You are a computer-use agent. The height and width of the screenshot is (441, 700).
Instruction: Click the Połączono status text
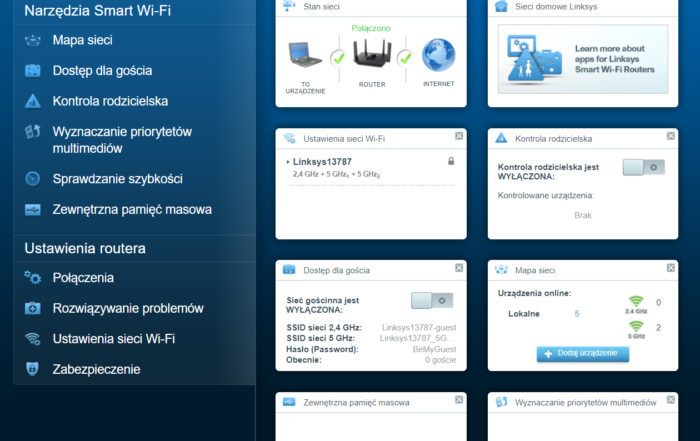(x=371, y=28)
